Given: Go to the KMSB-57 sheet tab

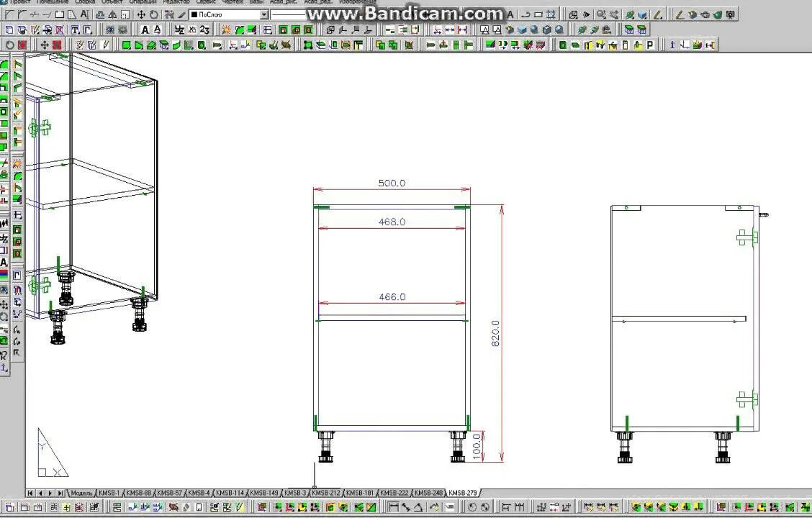Looking at the screenshot, I should (169, 493).
